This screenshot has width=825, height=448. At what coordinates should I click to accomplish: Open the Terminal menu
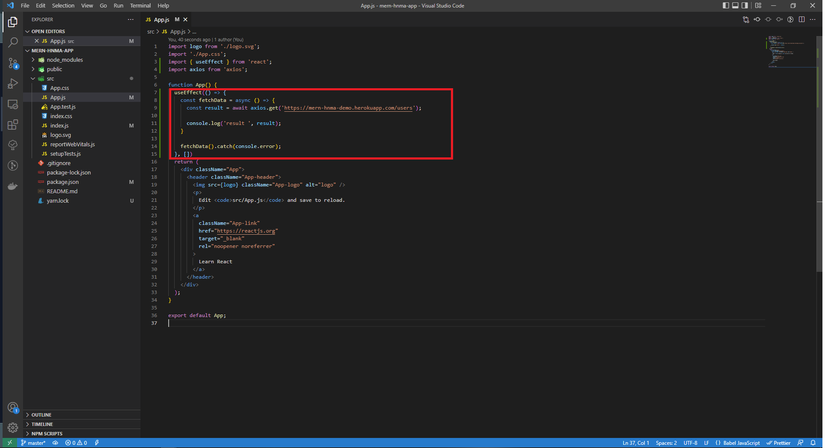140,5
